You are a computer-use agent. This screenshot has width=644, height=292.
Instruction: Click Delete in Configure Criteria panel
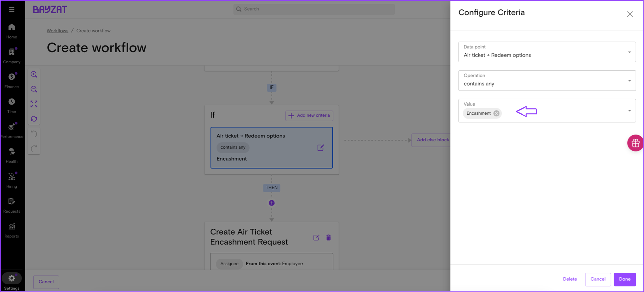tap(570, 279)
